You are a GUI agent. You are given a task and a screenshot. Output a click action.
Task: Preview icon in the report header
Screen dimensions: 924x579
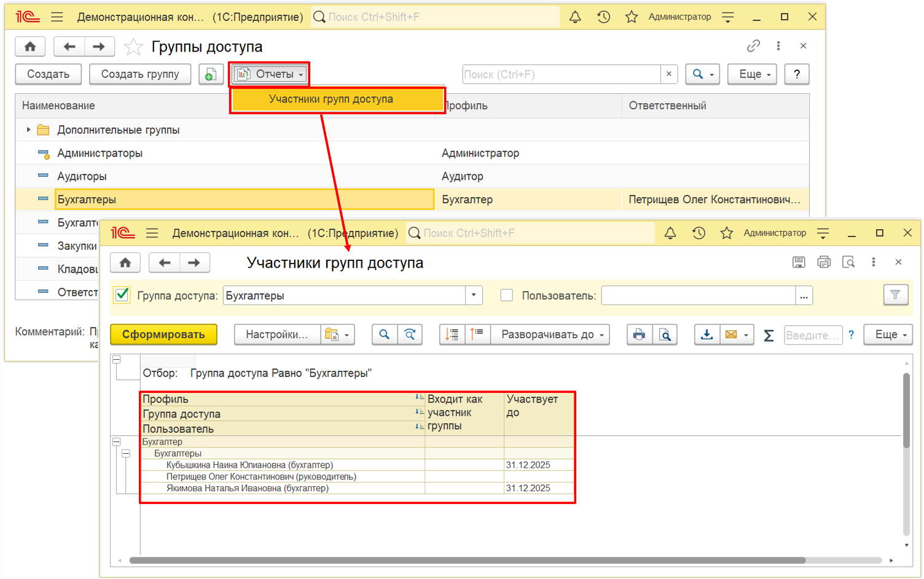(x=848, y=262)
